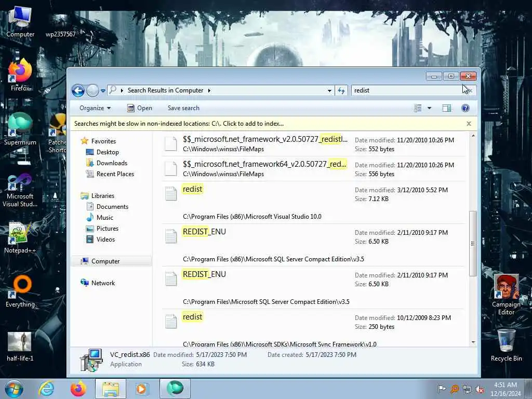Switch to Windows Explorer in the taskbar

click(x=111, y=389)
